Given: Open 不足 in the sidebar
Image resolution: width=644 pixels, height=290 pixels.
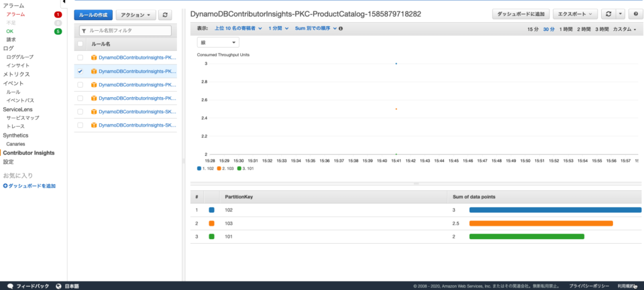Looking at the screenshot, I should pyautogui.click(x=11, y=23).
